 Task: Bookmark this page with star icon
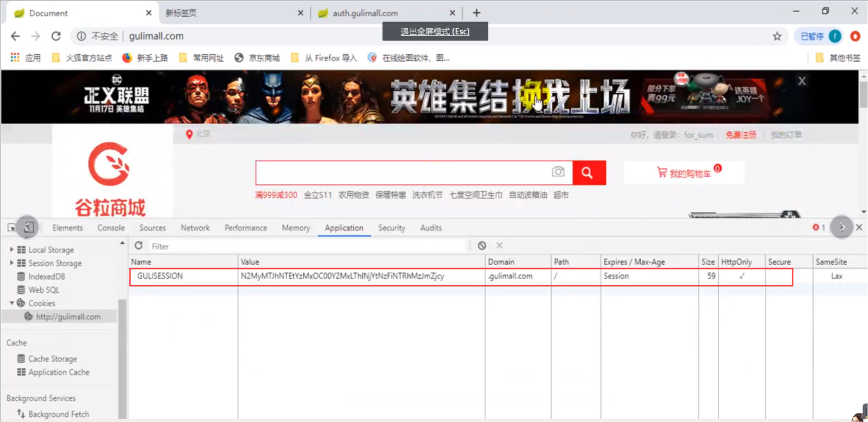[777, 36]
